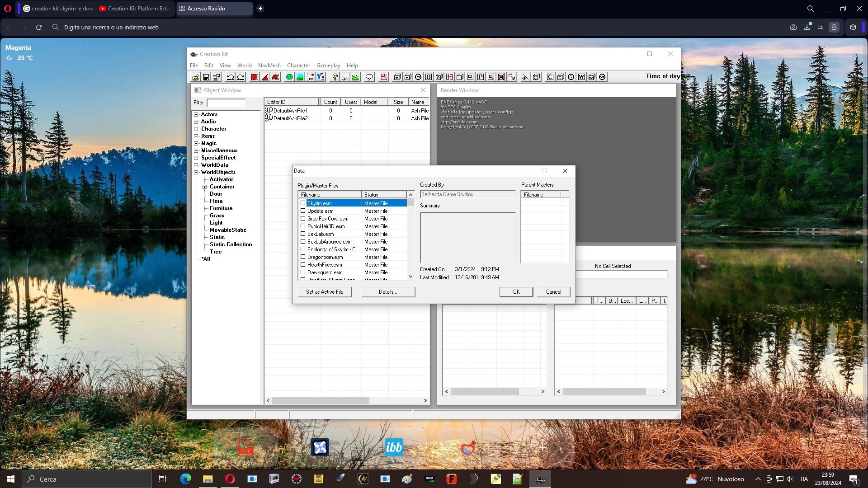Click the boxed O toolbar icon

coord(429,77)
